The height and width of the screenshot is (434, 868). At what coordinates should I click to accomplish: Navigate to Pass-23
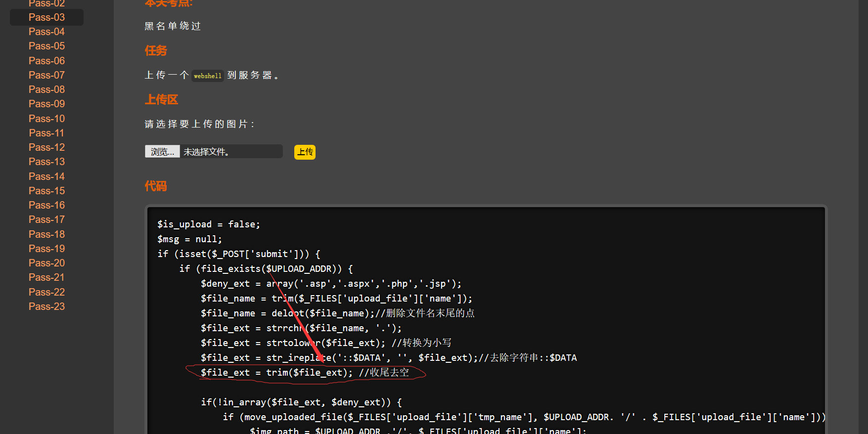(46, 306)
